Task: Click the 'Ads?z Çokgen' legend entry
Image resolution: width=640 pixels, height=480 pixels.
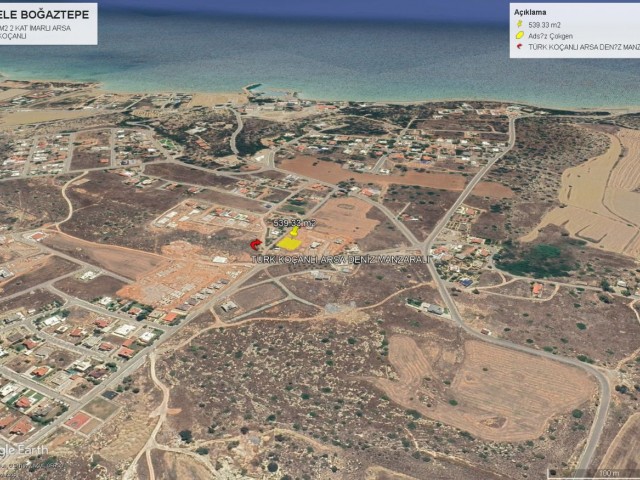Action: point(550,36)
